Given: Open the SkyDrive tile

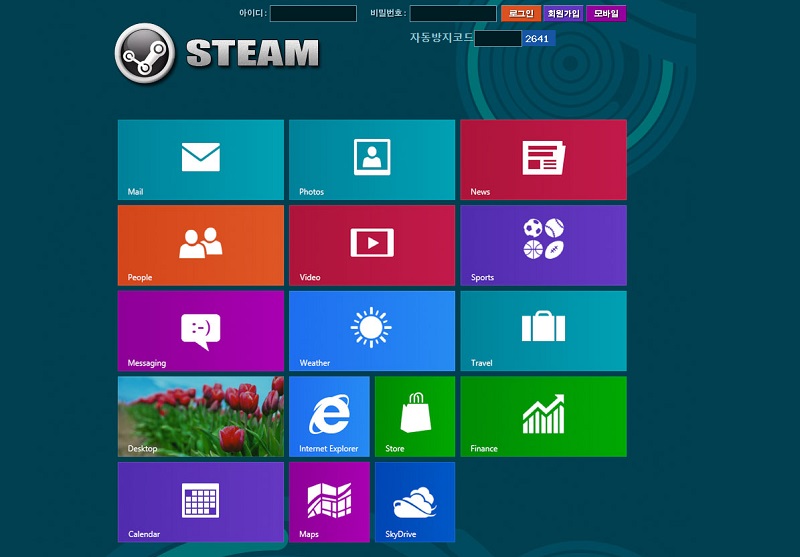Looking at the screenshot, I should 415,502.
